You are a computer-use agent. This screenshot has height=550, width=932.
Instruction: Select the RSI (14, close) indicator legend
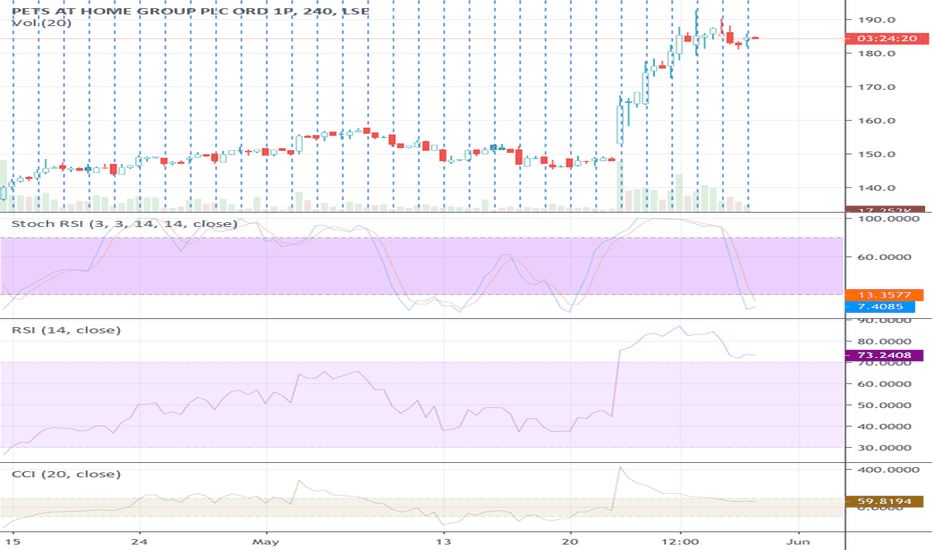(66, 330)
